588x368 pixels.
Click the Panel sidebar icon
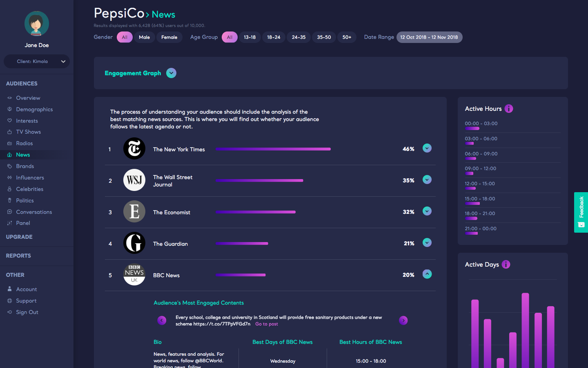pos(9,223)
